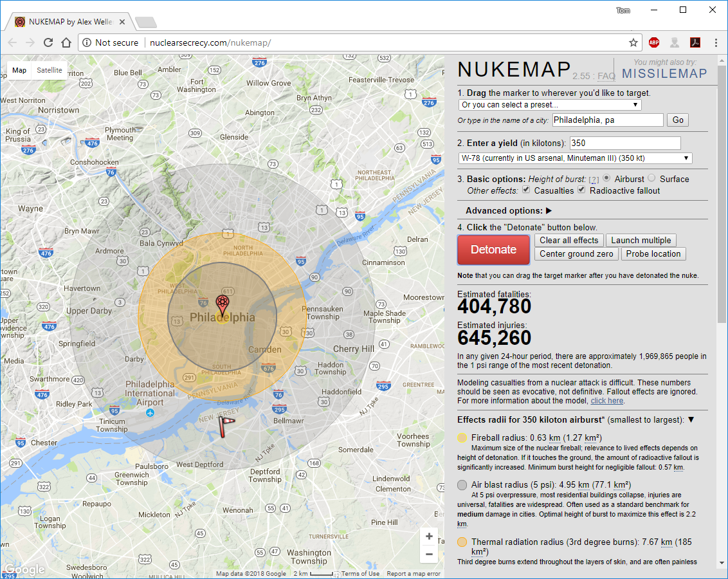The image size is (728, 579).
Task: Open the Chrome three-dot menu
Action: click(716, 42)
